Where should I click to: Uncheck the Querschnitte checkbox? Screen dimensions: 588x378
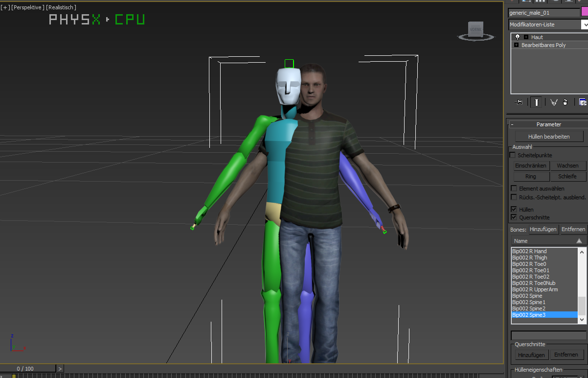pos(514,217)
